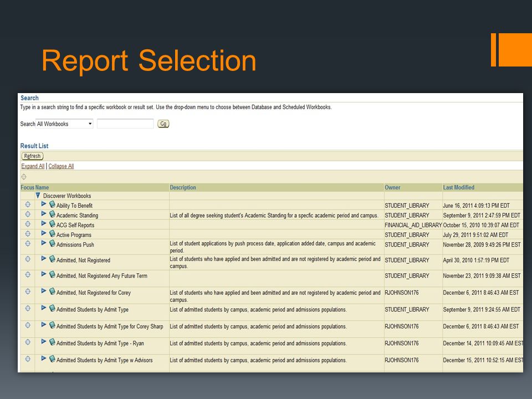Select 'Admitted Students by Admit Type w Advisors' name
This screenshot has height=399, width=532.
click(x=105, y=360)
